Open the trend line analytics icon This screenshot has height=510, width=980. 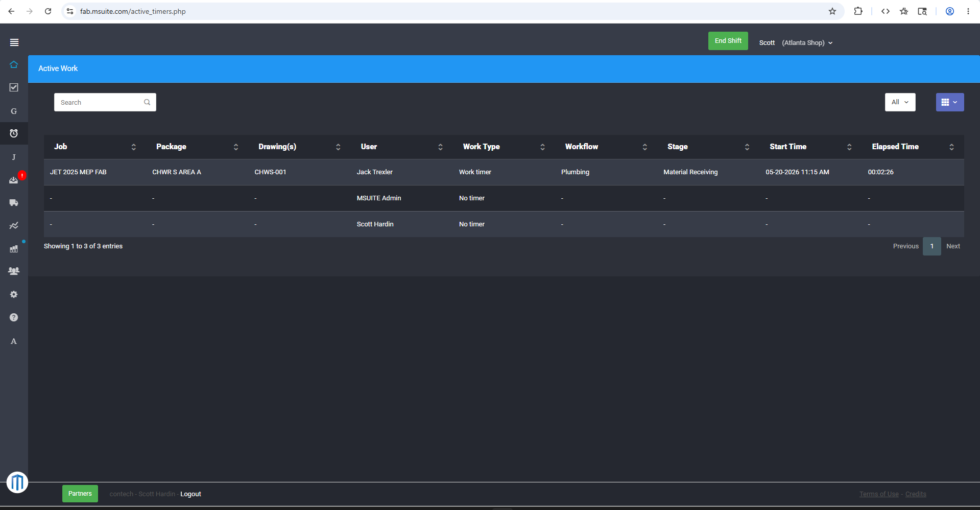(x=14, y=225)
